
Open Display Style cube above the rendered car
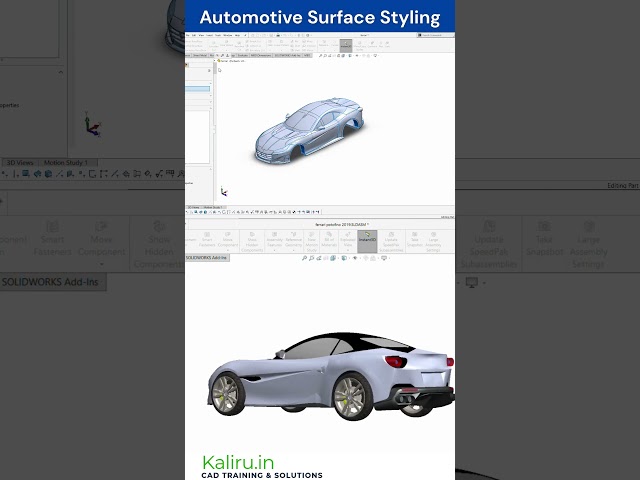click(344, 258)
